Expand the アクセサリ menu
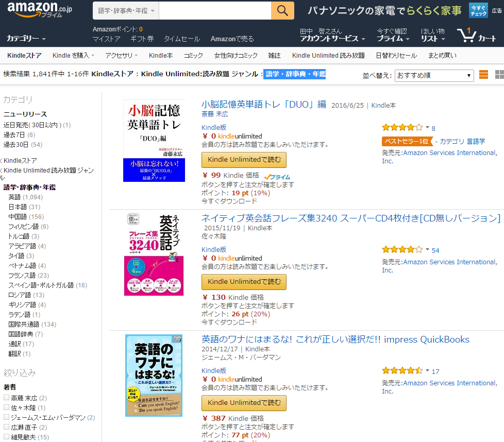Viewport: 504px width, 442px height. pyautogui.click(x=121, y=56)
